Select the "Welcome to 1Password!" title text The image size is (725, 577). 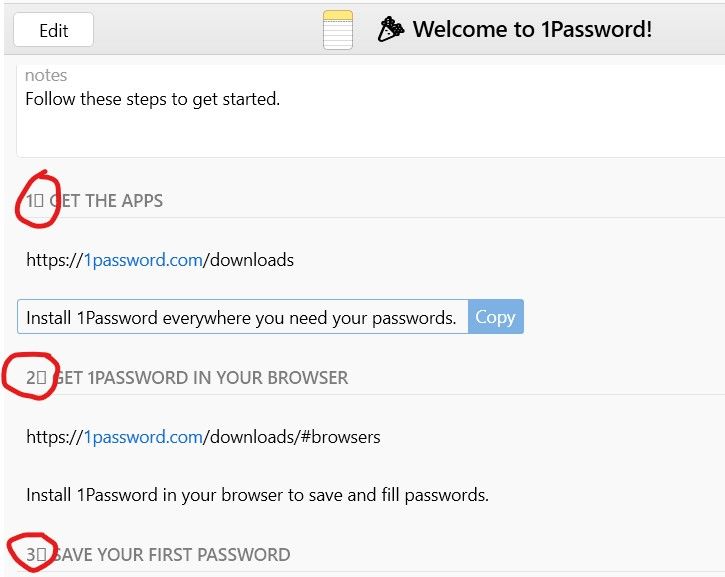(532, 30)
